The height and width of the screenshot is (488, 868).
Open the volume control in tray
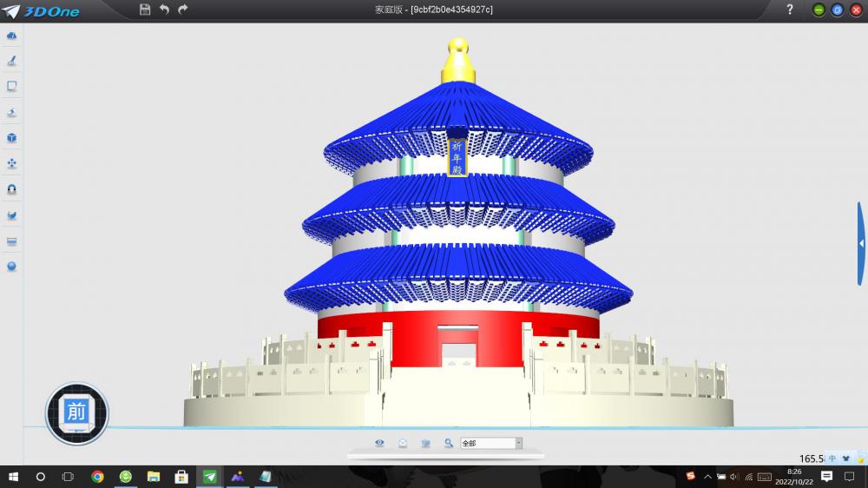pyautogui.click(x=734, y=477)
